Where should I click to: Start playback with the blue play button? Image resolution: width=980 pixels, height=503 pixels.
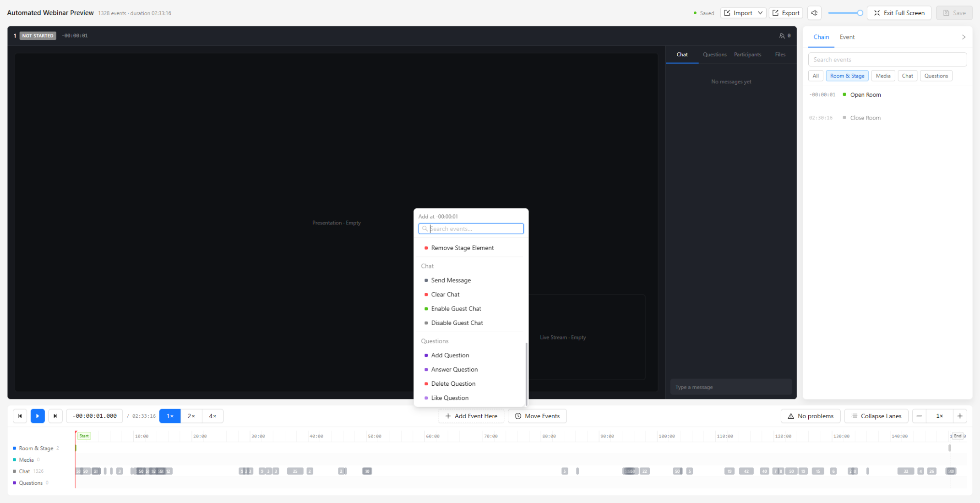click(38, 416)
